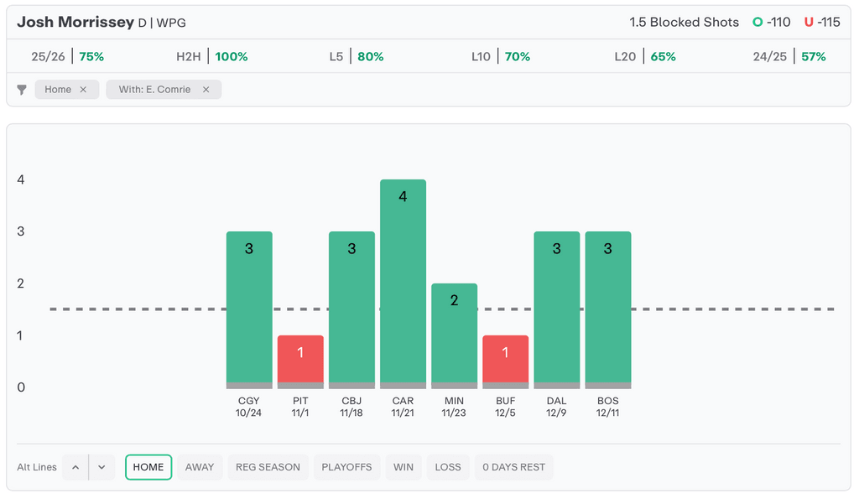Remove the Home filter chip
The image size is (859, 504).
[x=83, y=90]
